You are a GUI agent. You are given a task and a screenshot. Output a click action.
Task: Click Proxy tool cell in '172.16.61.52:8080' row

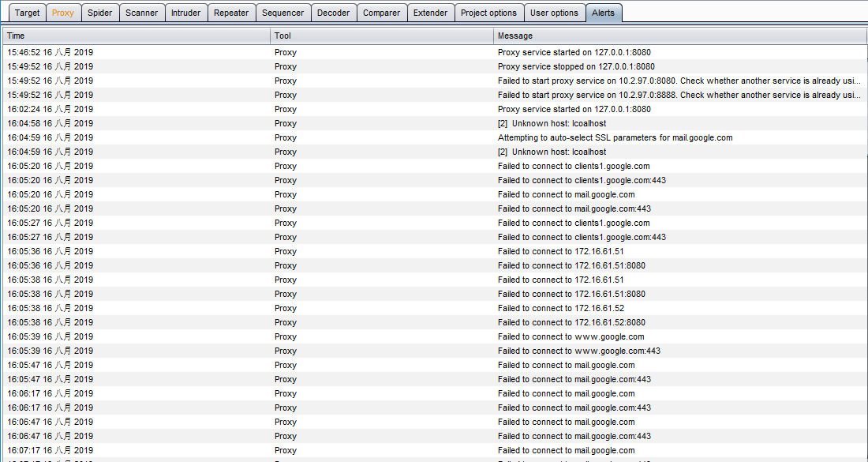click(x=286, y=322)
